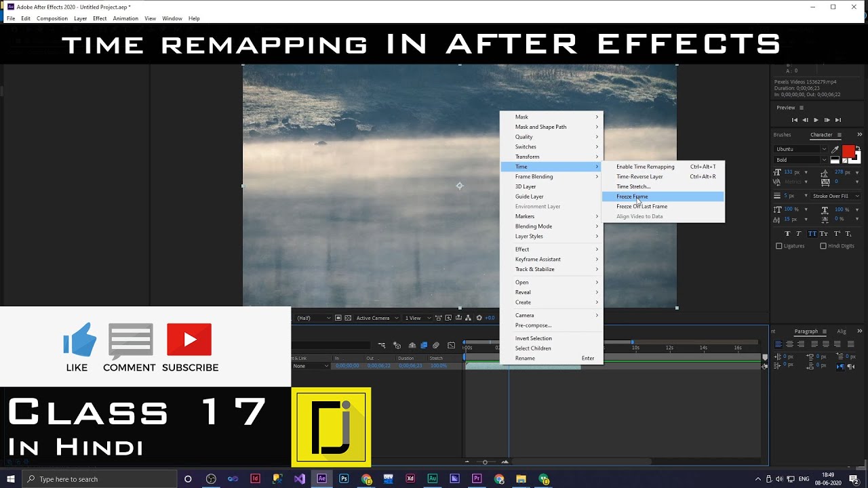Click Time-Reverse Layer in the submenu
Image resolution: width=868 pixels, height=488 pixels.
point(663,177)
